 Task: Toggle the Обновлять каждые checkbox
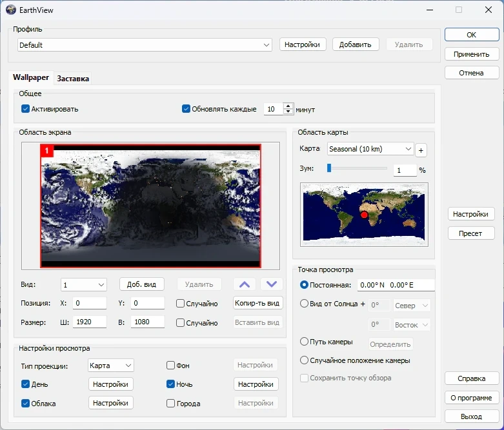(186, 109)
